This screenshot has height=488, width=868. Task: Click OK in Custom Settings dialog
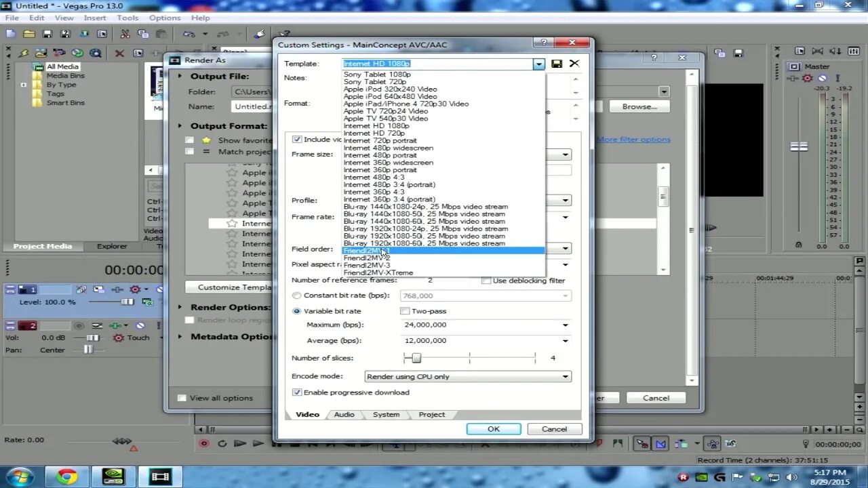tap(494, 429)
